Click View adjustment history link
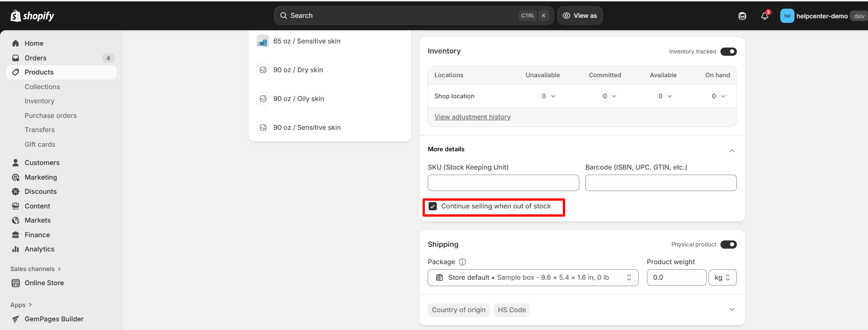 click(472, 117)
